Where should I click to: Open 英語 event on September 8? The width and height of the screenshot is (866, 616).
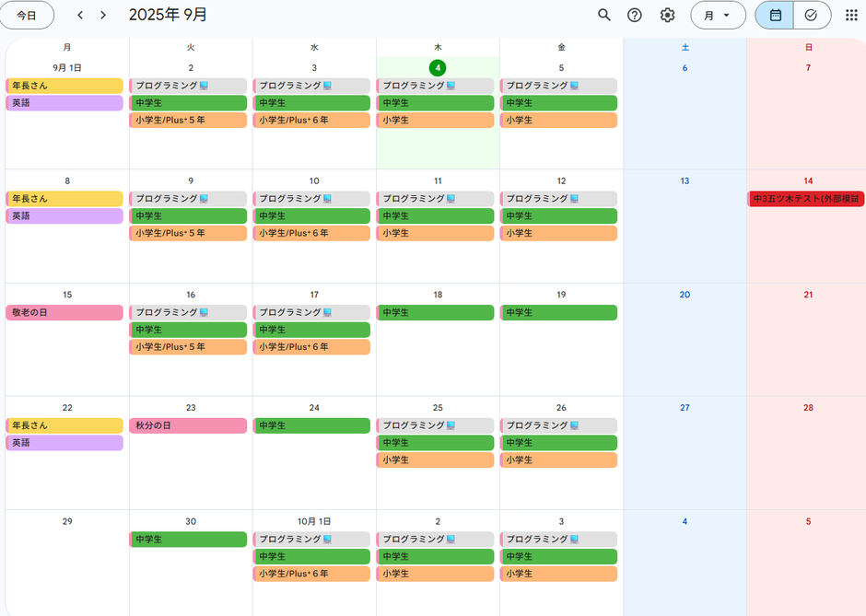click(x=64, y=215)
